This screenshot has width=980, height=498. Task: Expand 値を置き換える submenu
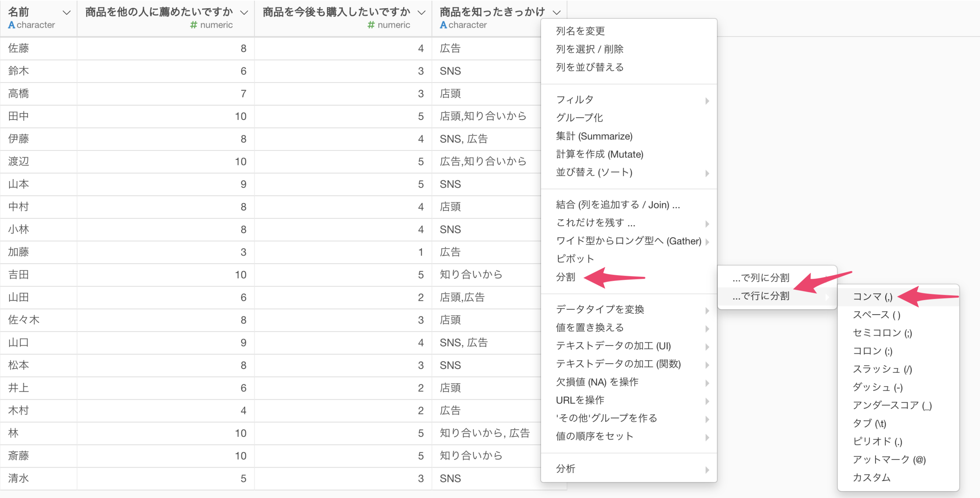[629, 328]
